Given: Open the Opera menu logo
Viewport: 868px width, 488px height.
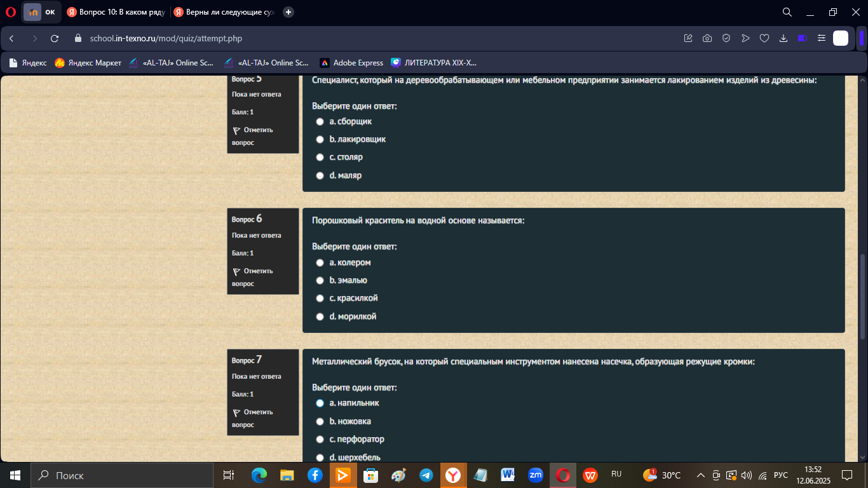Looking at the screenshot, I should [10, 11].
